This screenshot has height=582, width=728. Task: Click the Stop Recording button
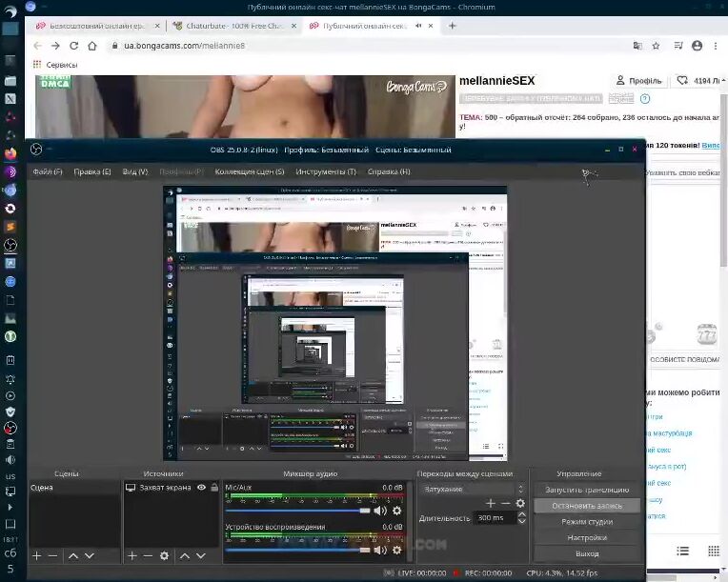pyautogui.click(x=586, y=506)
